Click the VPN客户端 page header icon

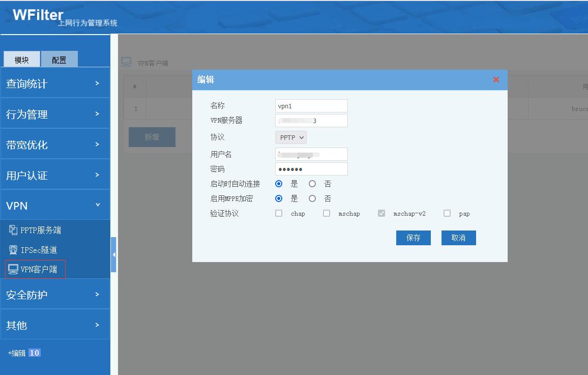[126, 63]
